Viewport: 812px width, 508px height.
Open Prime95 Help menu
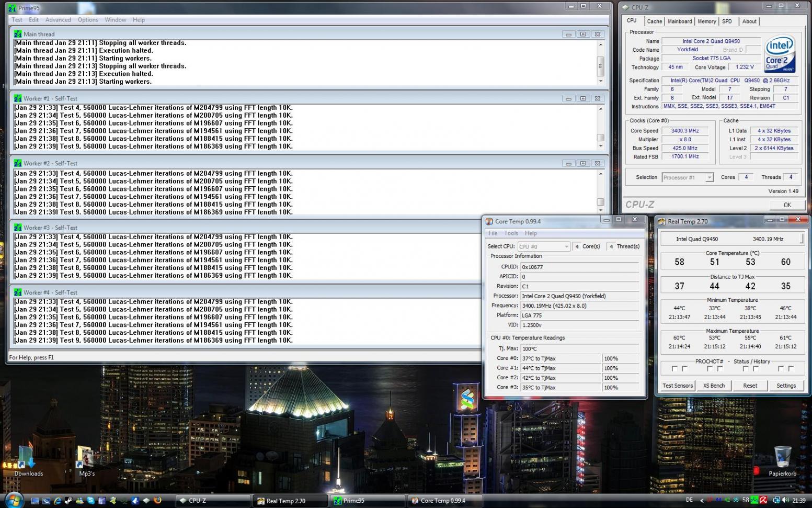(x=139, y=20)
